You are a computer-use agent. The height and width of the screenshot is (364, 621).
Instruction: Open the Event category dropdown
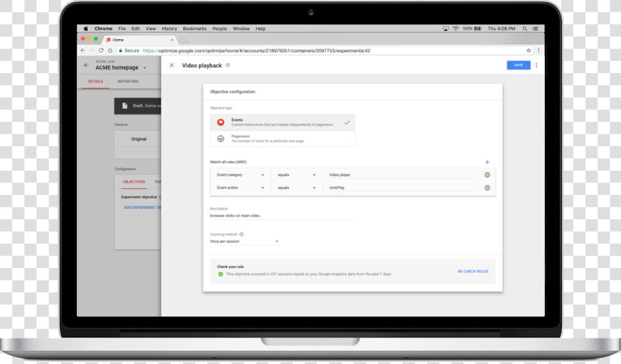(x=240, y=175)
